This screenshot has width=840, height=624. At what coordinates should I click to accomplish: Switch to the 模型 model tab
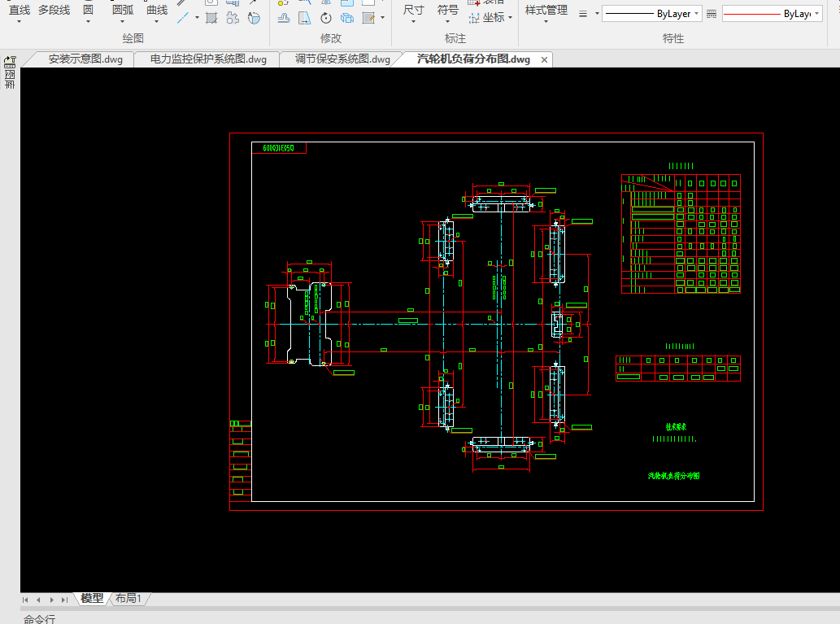pyautogui.click(x=92, y=598)
